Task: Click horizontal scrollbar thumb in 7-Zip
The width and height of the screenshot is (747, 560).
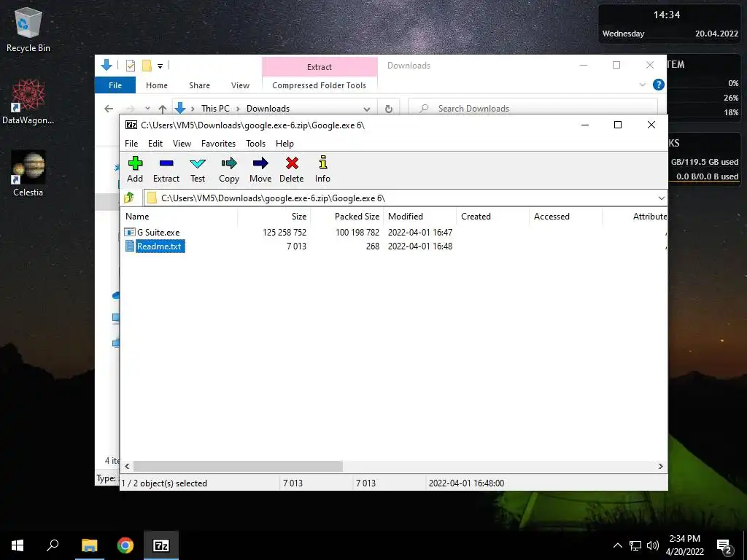Action: pyautogui.click(x=238, y=466)
